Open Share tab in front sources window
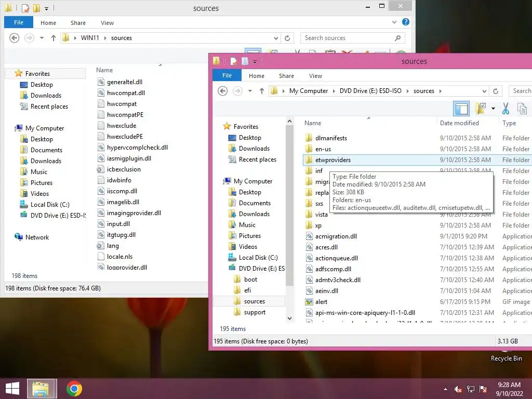Image resolution: width=532 pixels, height=399 pixels. tap(286, 76)
